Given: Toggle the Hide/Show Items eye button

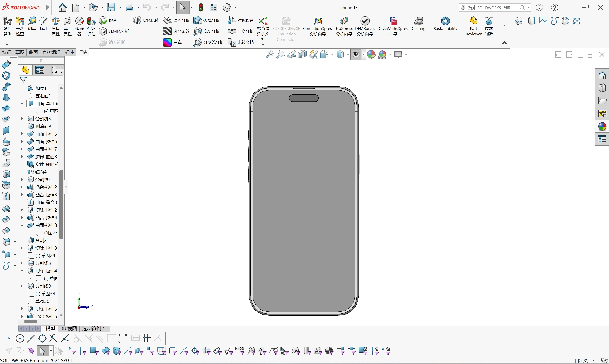Looking at the screenshot, I should pos(356,54).
